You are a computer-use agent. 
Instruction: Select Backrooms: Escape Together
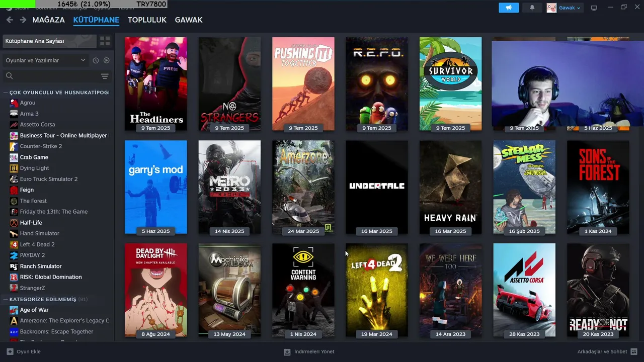56,332
